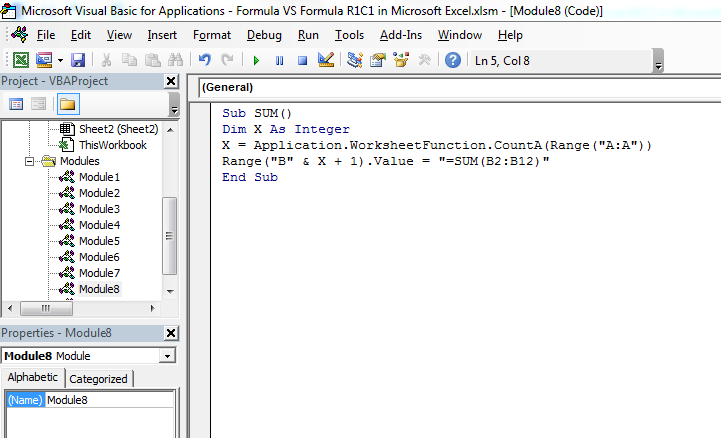Undo the last edit with the Undo icon
Viewport: 721px width, 438px height.
[205, 60]
